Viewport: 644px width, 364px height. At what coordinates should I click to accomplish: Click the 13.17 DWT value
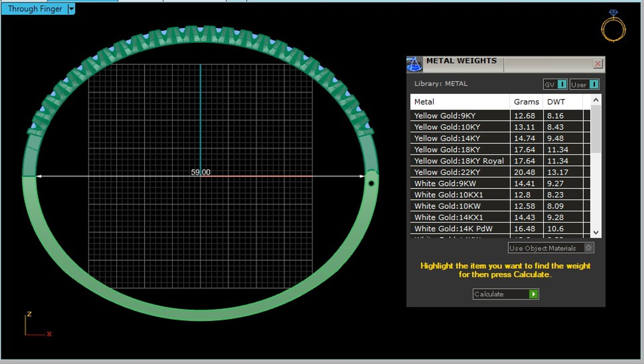click(x=557, y=172)
